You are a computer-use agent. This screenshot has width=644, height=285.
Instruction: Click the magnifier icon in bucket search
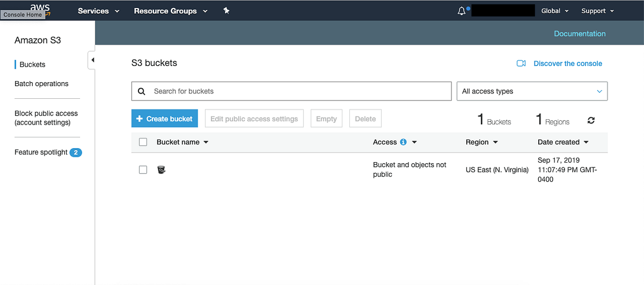142,91
